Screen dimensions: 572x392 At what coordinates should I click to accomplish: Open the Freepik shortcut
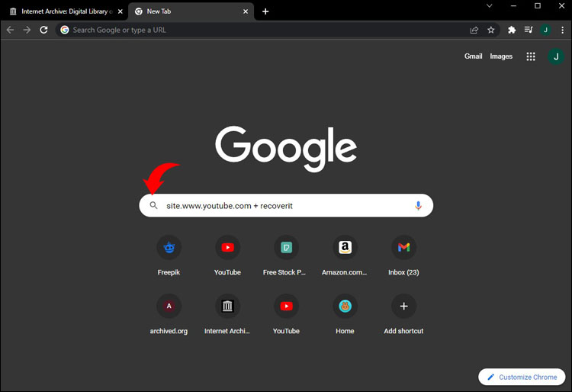169,255
